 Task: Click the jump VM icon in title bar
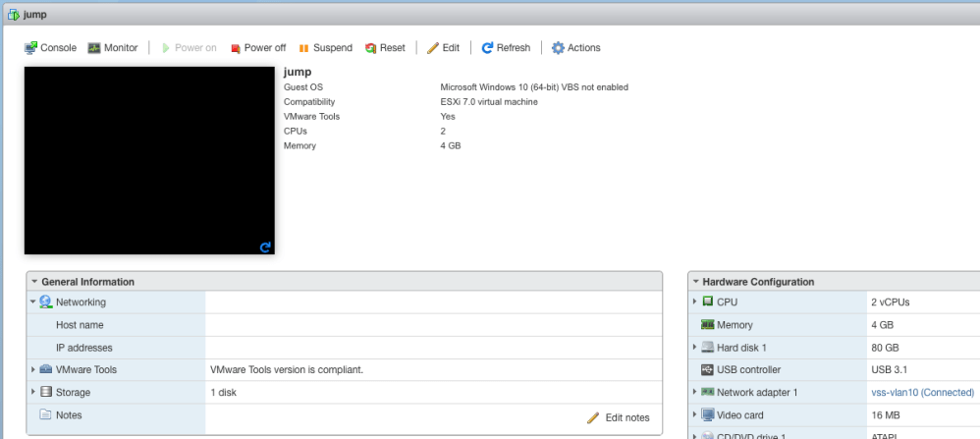click(14, 14)
